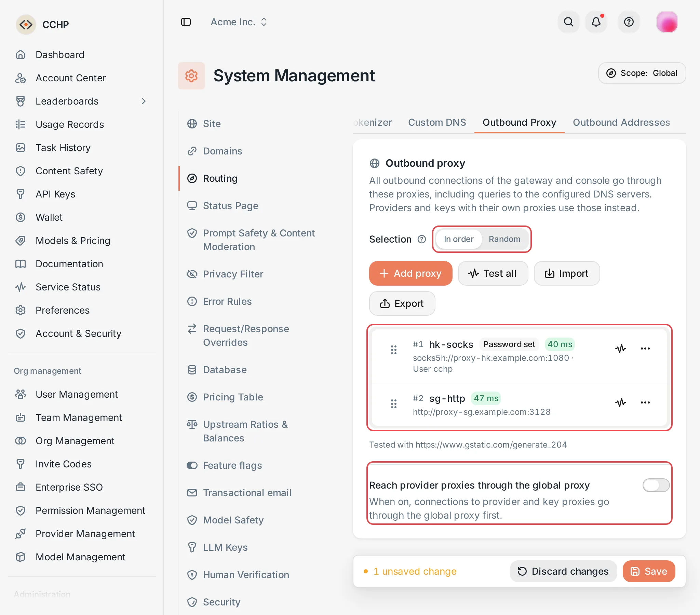The width and height of the screenshot is (700, 615).
Task: Open the search icon in header
Action: click(568, 22)
